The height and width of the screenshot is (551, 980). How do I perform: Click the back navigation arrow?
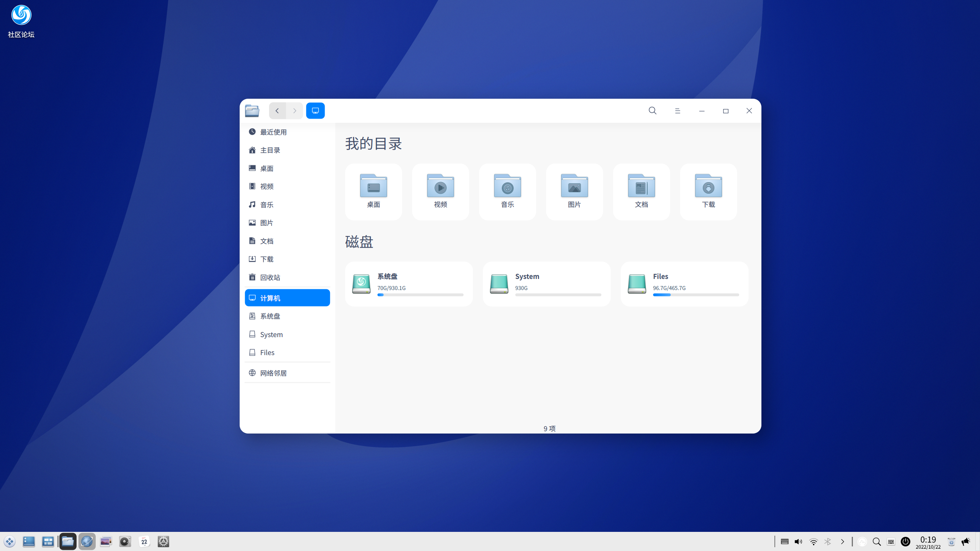pos(277,111)
